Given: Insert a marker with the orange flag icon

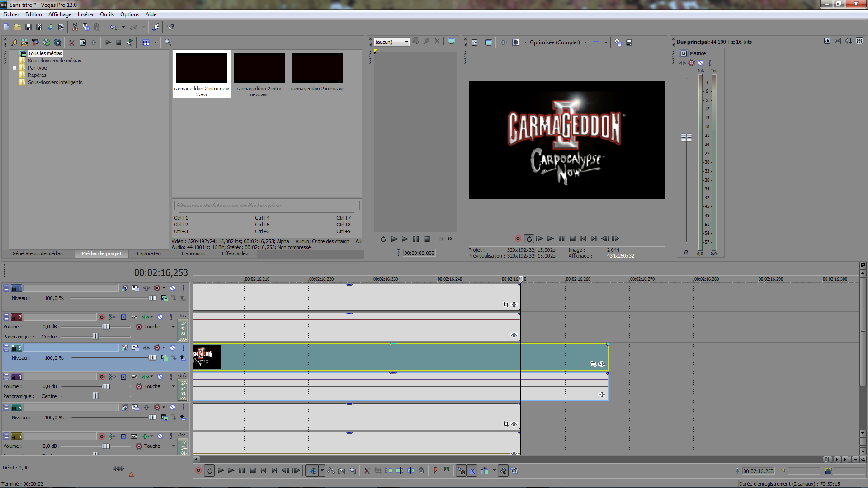Looking at the screenshot, I should tap(435, 471).
